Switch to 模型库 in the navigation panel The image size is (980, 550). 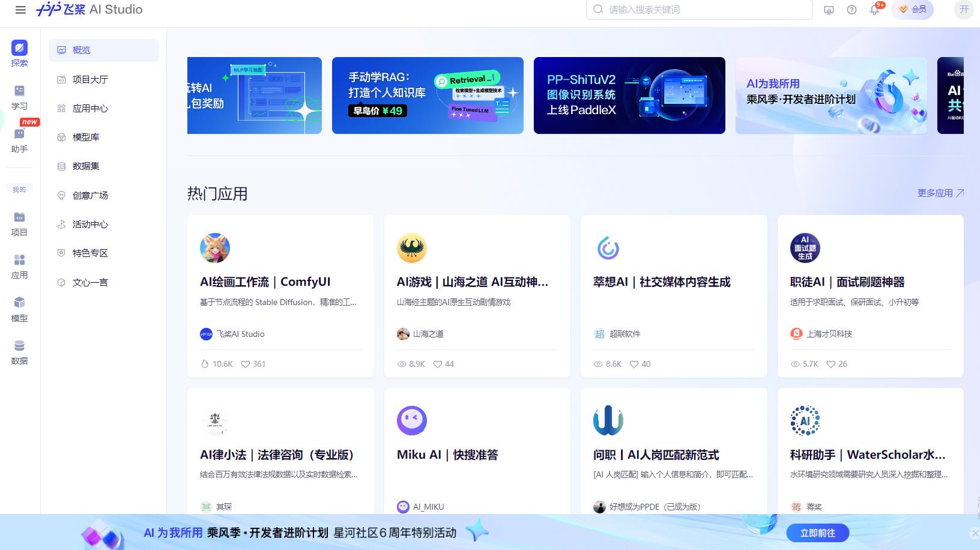87,137
